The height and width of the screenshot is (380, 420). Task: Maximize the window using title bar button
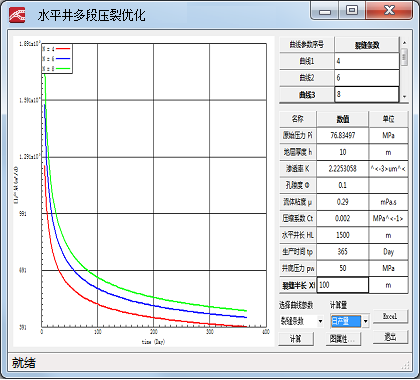[352, 10]
